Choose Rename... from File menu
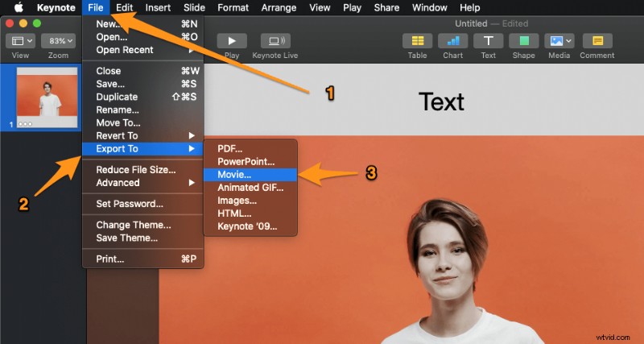 pyautogui.click(x=143, y=110)
